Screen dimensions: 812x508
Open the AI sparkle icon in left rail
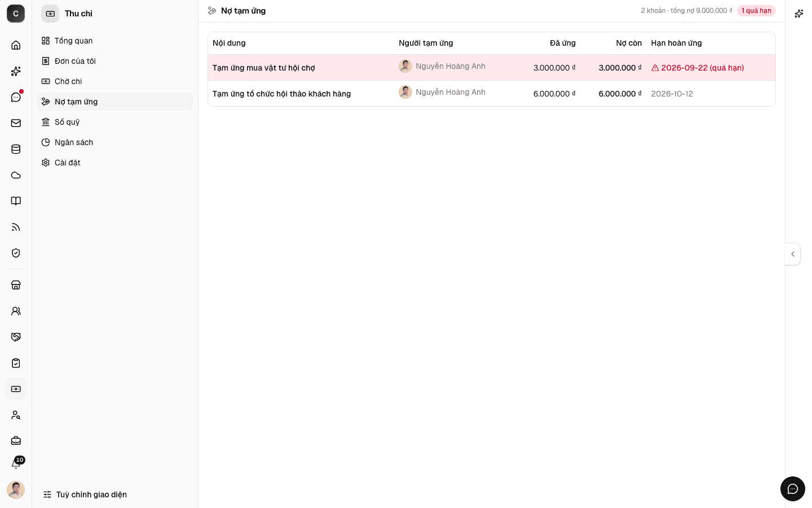point(16,71)
